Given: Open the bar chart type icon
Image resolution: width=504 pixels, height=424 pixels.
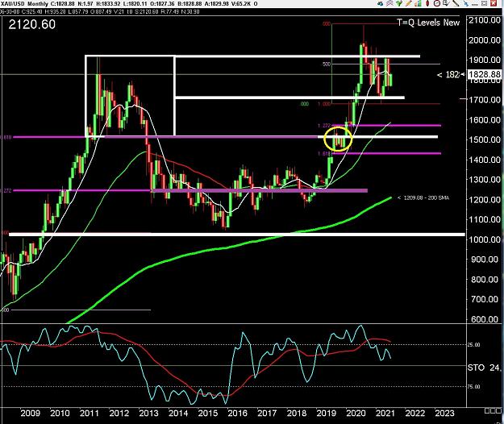Looking at the screenshot, I should click(x=418, y=3).
